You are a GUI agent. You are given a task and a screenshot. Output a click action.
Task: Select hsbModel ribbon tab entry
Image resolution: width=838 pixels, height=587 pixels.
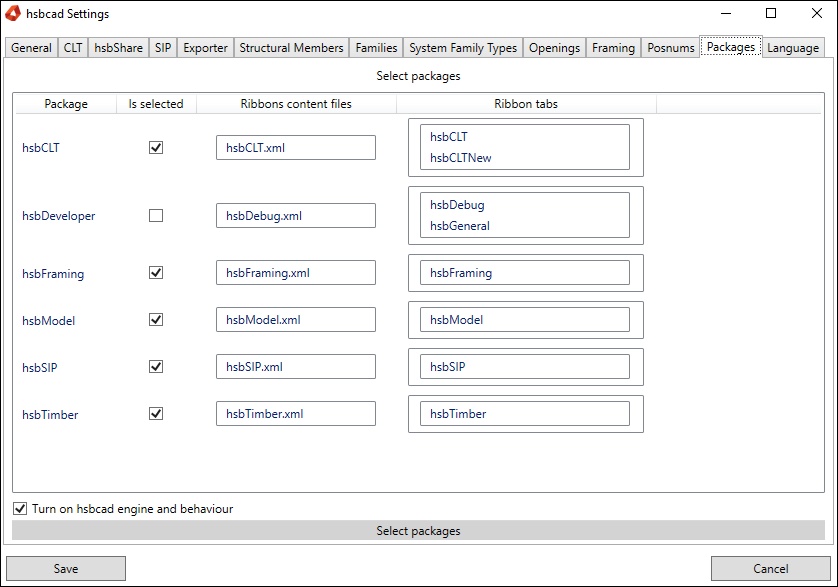456,320
